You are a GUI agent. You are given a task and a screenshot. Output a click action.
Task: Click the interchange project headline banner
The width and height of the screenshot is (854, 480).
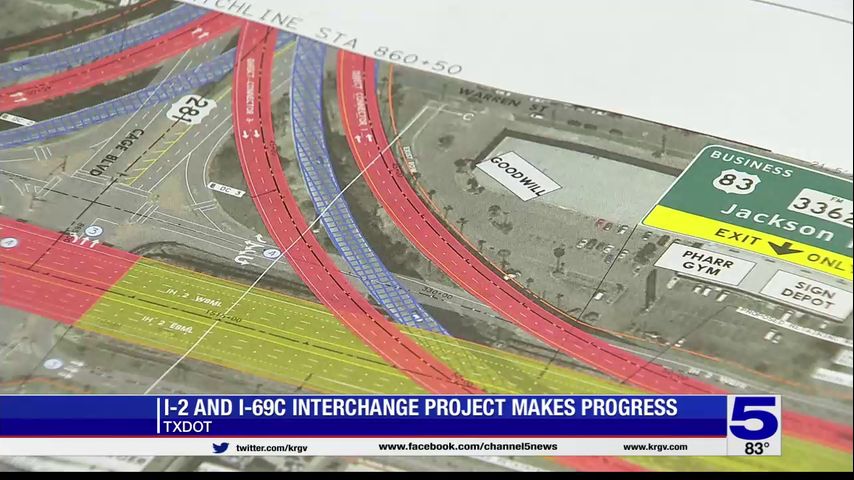420,408
